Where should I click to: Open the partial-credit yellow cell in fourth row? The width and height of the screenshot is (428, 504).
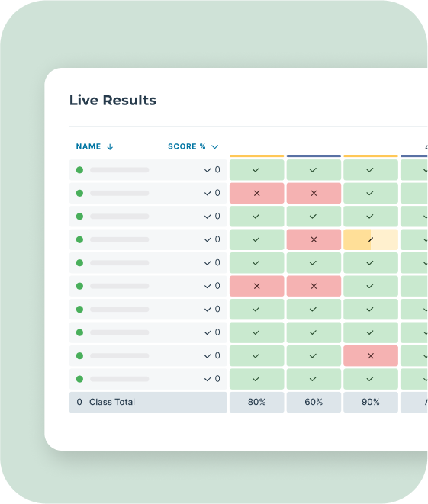tap(371, 239)
